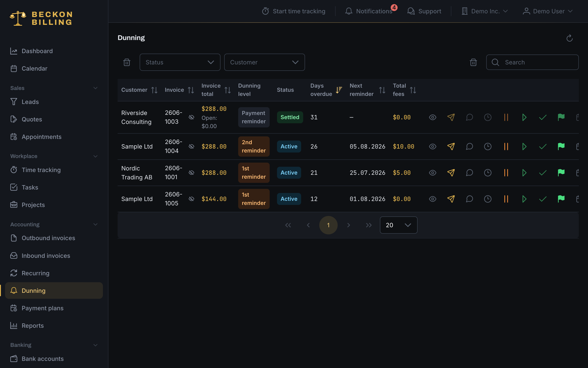Jump to last page double-arrow
588x368 pixels.
coord(369,225)
